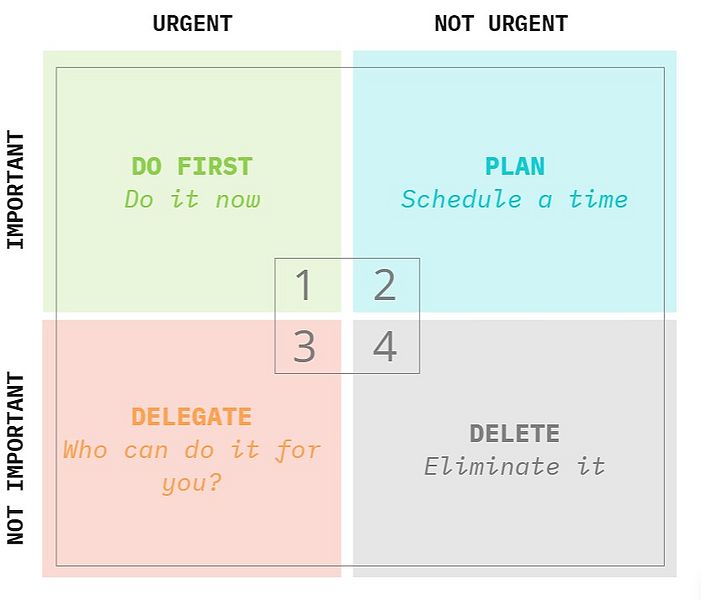The width and height of the screenshot is (701, 600).
Task: Select the PLAN heading
Action: (515, 166)
